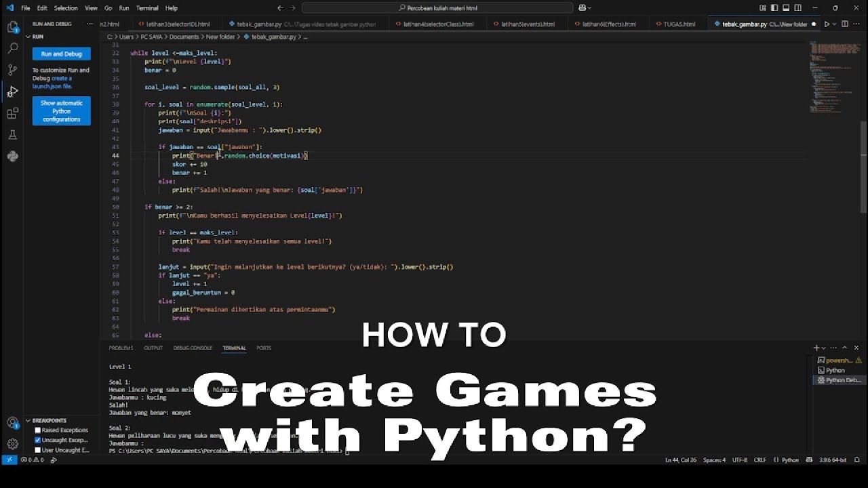Open the Help menu
This screenshot has width=868, height=488.
coord(172,8)
